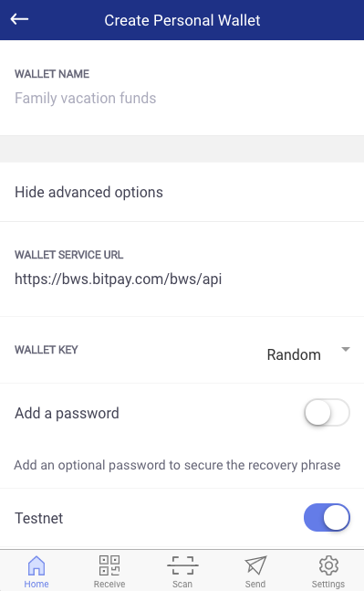Viewport: 364px width, 591px height.
Task: Tap the Add a password label
Action: [67, 414]
